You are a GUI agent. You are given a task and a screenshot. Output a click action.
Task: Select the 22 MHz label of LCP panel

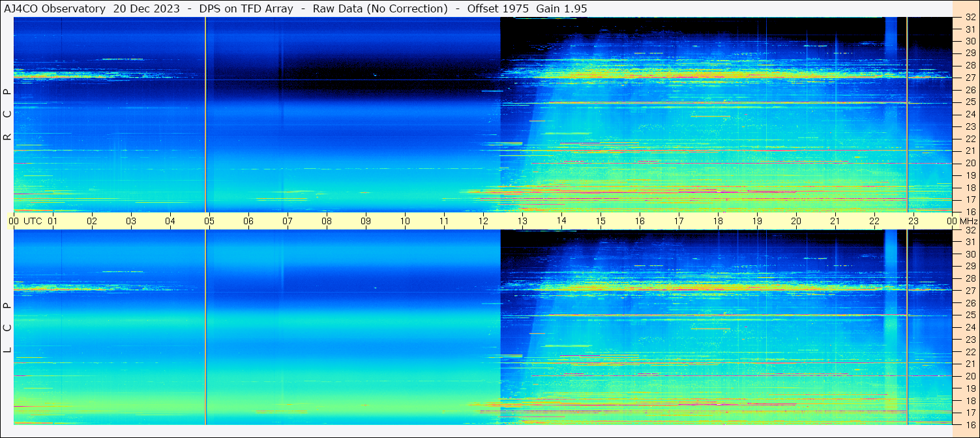(x=970, y=352)
